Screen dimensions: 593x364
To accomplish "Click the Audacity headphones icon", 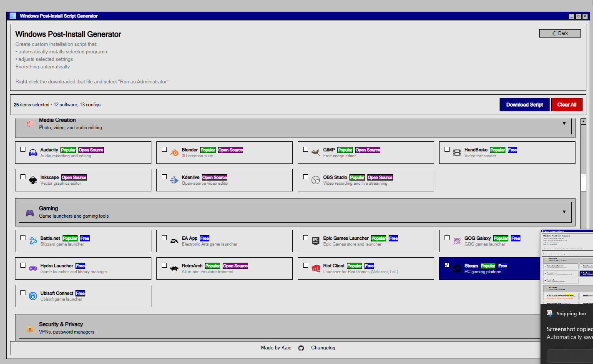I will pos(33,153).
